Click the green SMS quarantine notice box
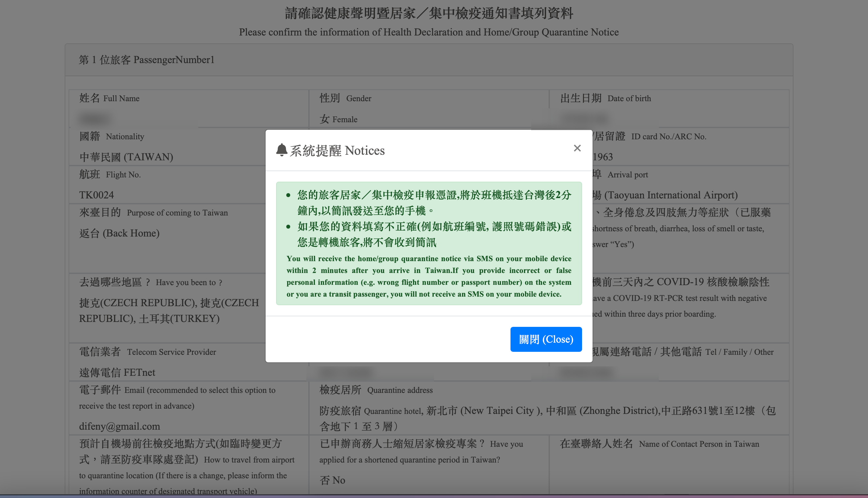This screenshot has height=498, width=868. [428, 243]
